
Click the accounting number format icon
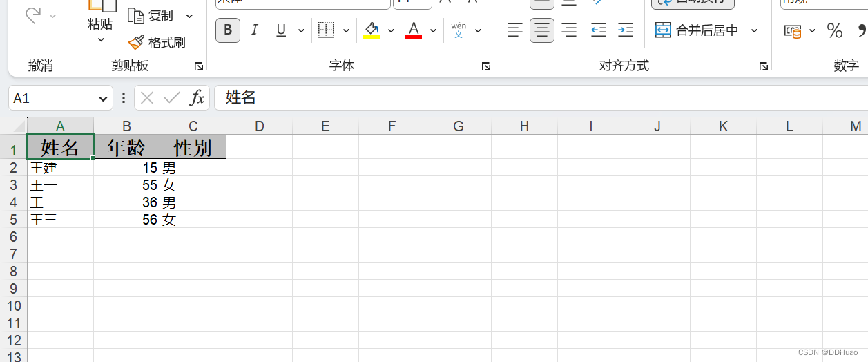793,30
